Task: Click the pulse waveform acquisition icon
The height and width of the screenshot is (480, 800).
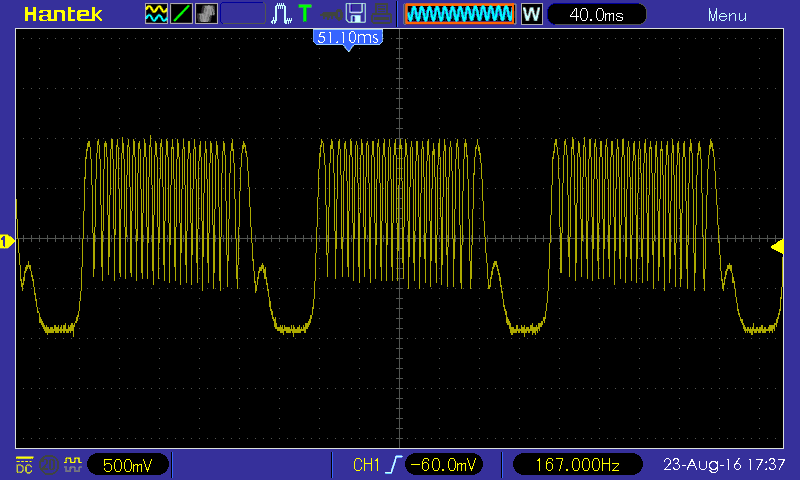Action: tap(281, 14)
